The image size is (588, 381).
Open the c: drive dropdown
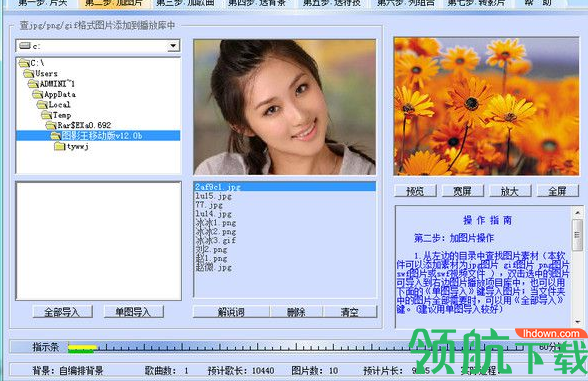click(x=173, y=46)
